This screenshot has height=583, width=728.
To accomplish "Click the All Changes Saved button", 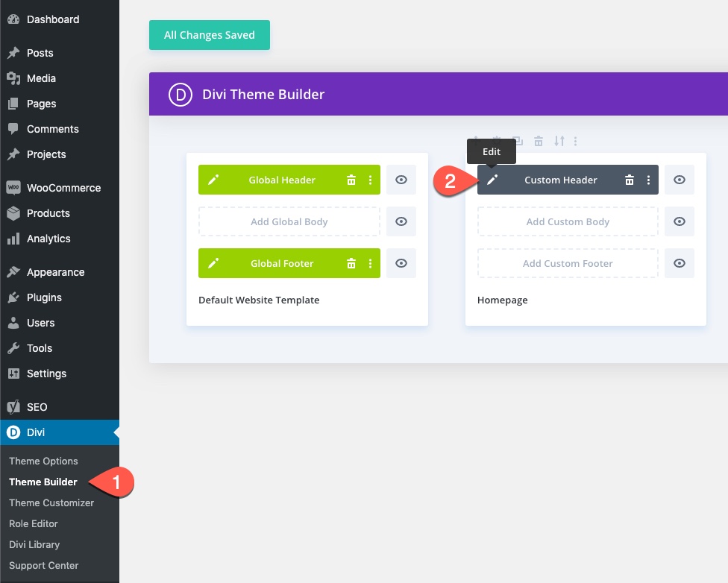I will pyautogui.click(x=209, y=34).
